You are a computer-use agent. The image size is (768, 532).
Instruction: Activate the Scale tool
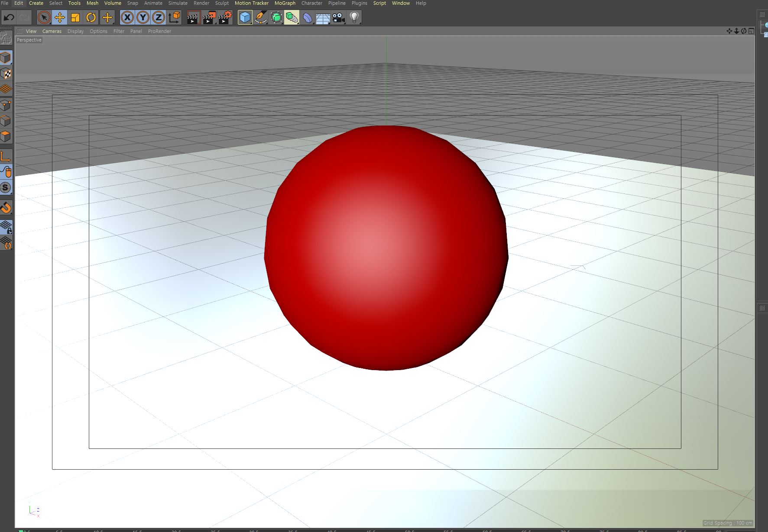[75, 18]
